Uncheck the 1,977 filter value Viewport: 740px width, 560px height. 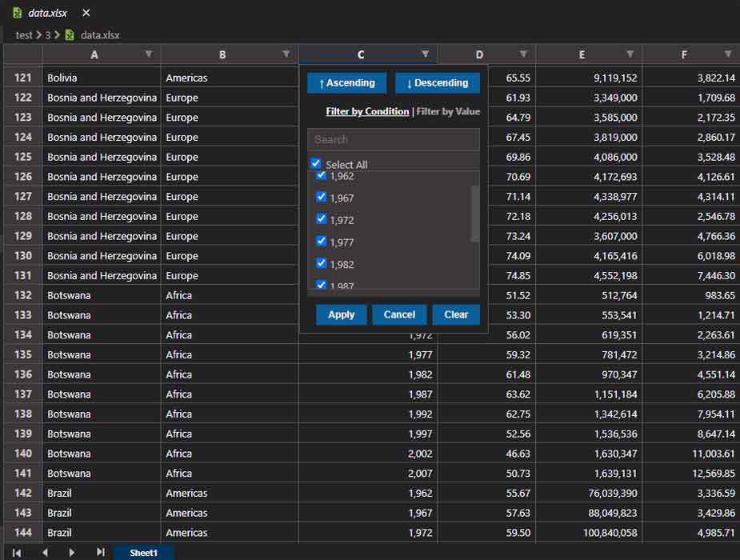pos(321,241)
